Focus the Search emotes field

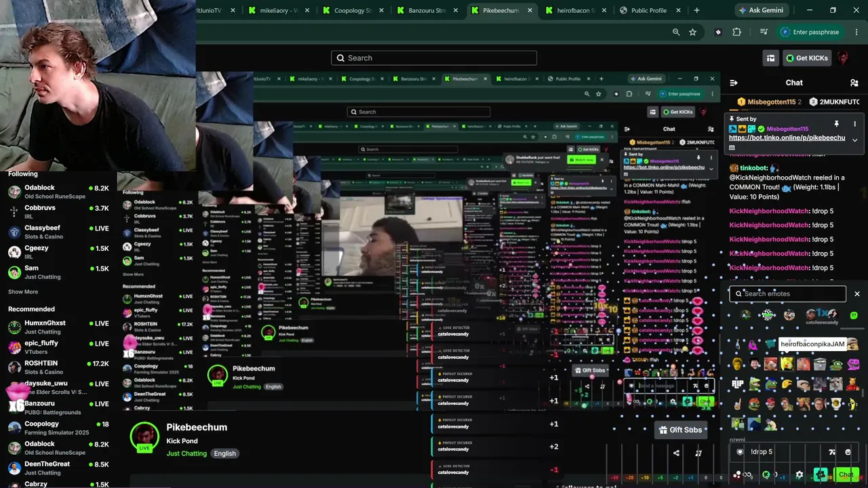[x=788, y=293]
